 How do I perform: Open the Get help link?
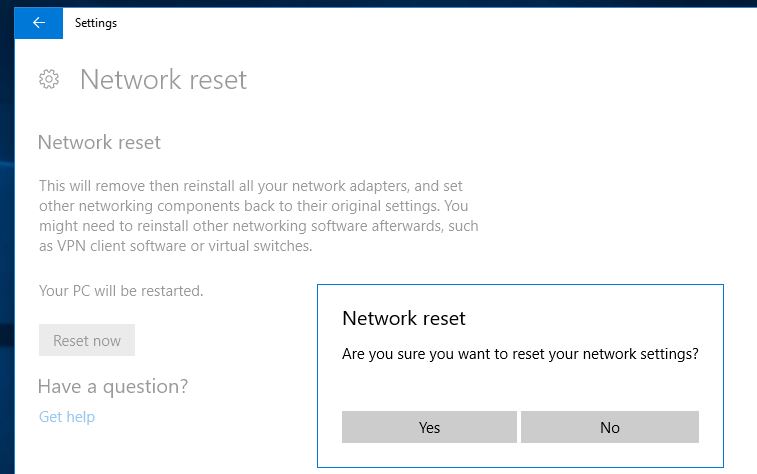(x=66, y=416)
